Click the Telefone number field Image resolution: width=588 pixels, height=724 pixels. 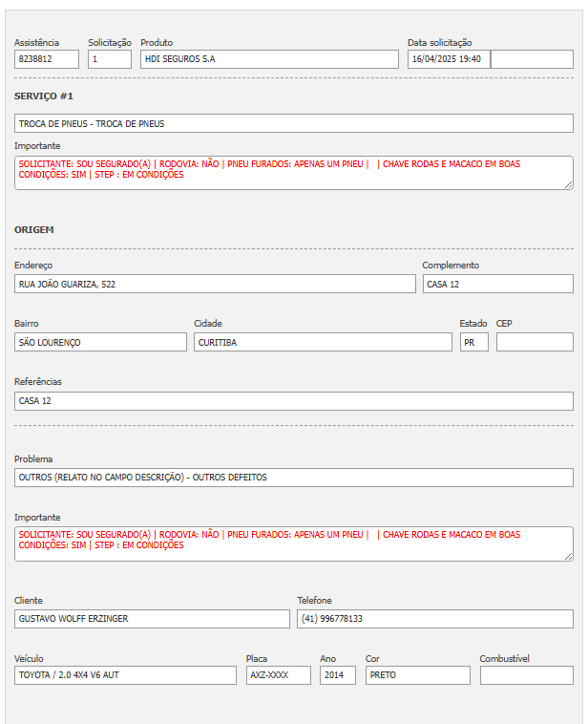coord(434,619)
